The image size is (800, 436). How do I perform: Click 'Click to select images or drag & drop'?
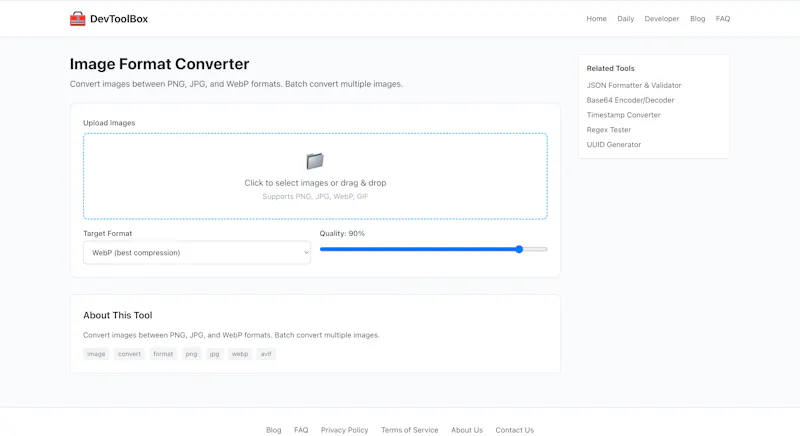(315, 183)
